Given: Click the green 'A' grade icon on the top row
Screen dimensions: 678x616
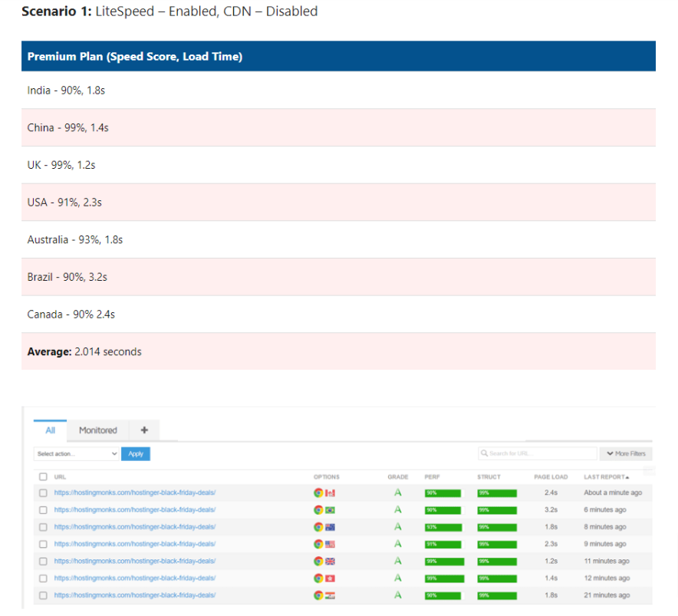Looking at the screenshot, I should [398, 492].
